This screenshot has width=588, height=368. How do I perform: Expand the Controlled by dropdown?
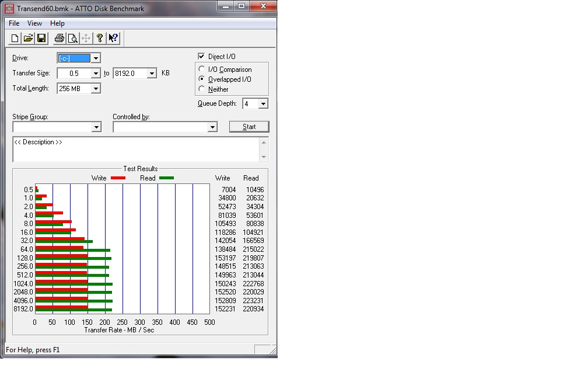(x=212, y=127)
